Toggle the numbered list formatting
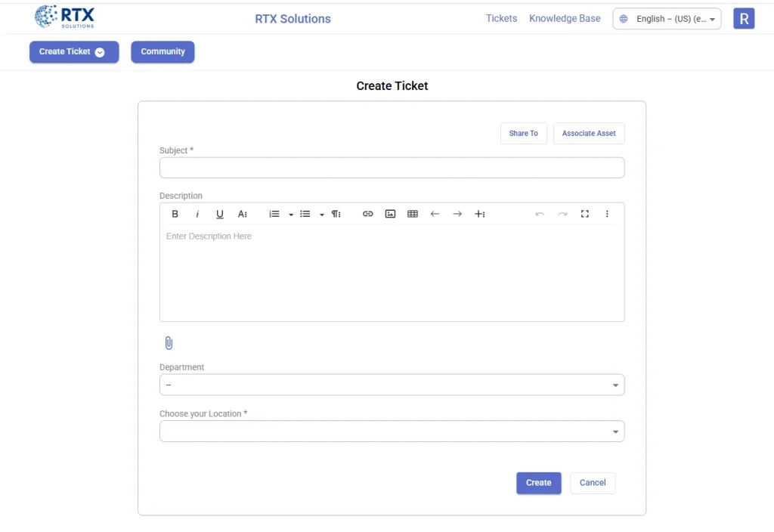The image size is (774, 532). [x=274, y=214]
